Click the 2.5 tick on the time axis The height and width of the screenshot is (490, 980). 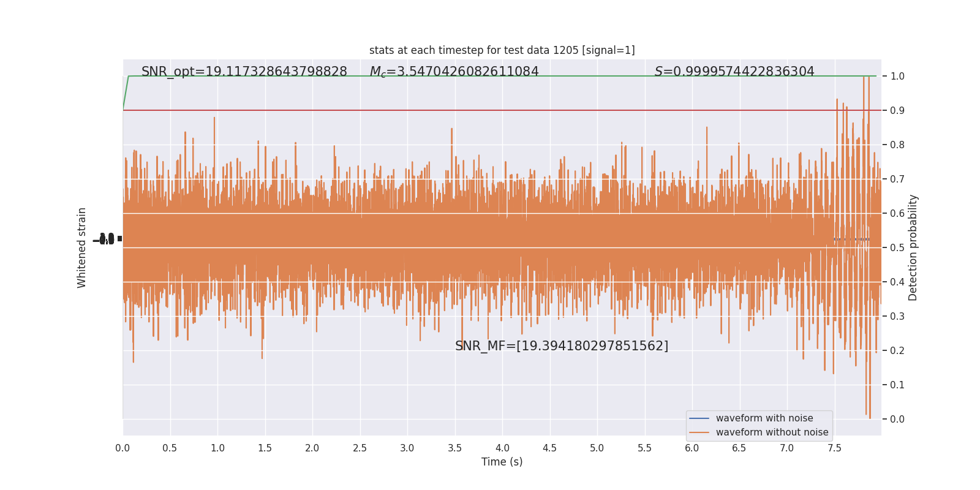(360, 448)
